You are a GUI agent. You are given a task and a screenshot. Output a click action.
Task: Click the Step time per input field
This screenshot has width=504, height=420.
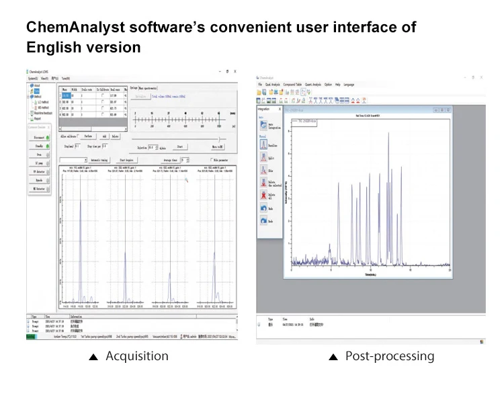tap(105, 146)
